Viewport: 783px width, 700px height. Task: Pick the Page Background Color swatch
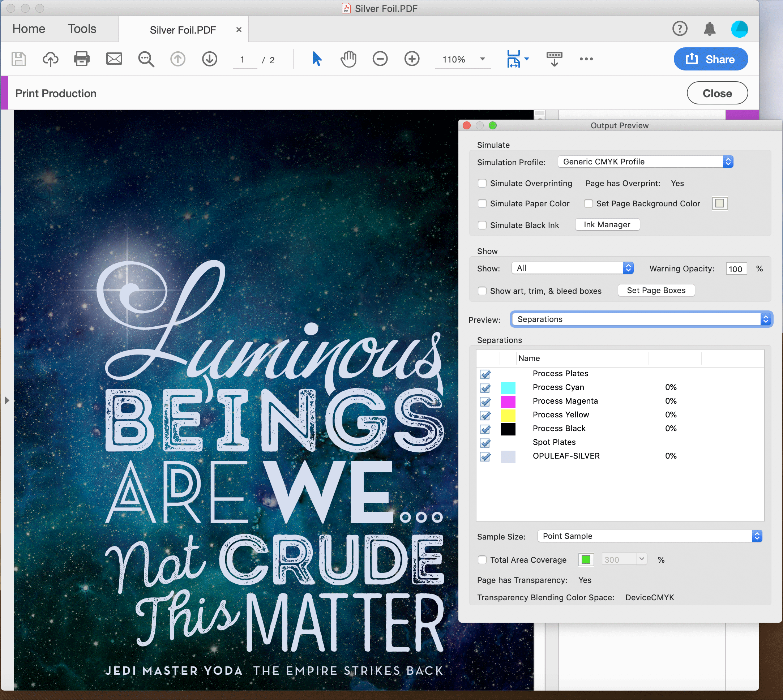coord(719,203)
